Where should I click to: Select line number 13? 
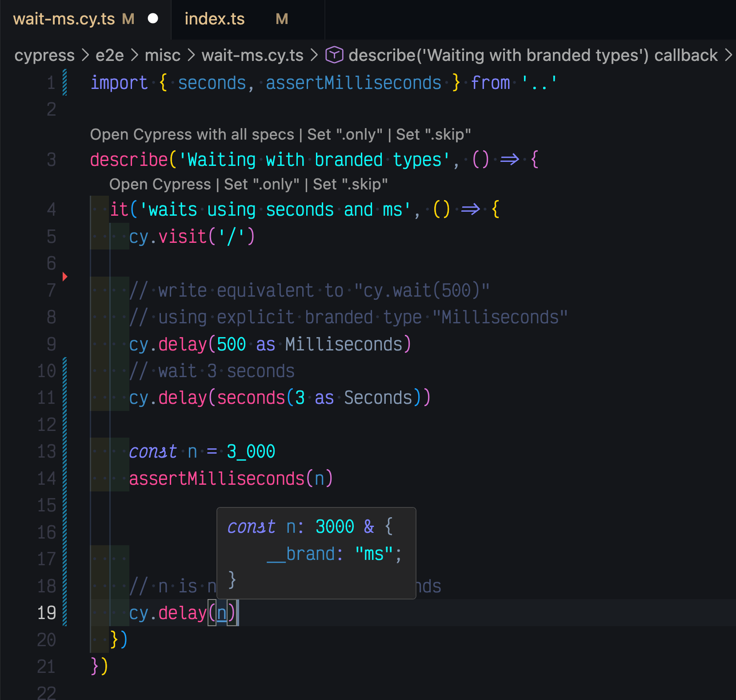pyautogui.click(x=46, y=451)
